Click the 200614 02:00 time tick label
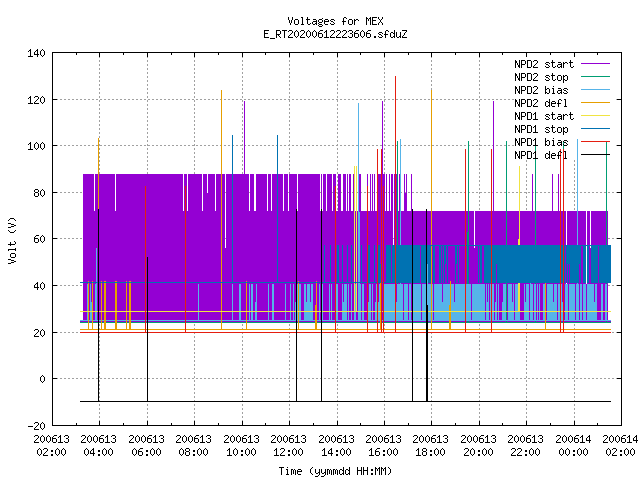The image size is (640, 480). [x=620, y=446]
